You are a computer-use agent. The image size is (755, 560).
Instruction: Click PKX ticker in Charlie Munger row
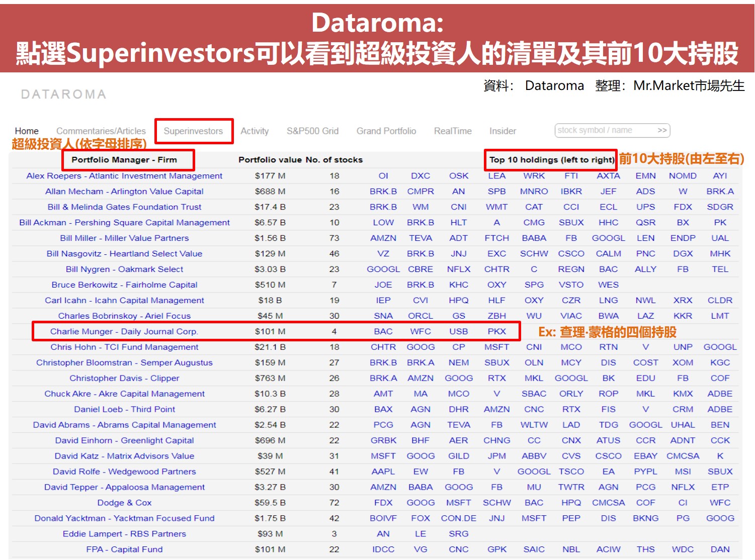pyautogui.click(x=497, y=331)
